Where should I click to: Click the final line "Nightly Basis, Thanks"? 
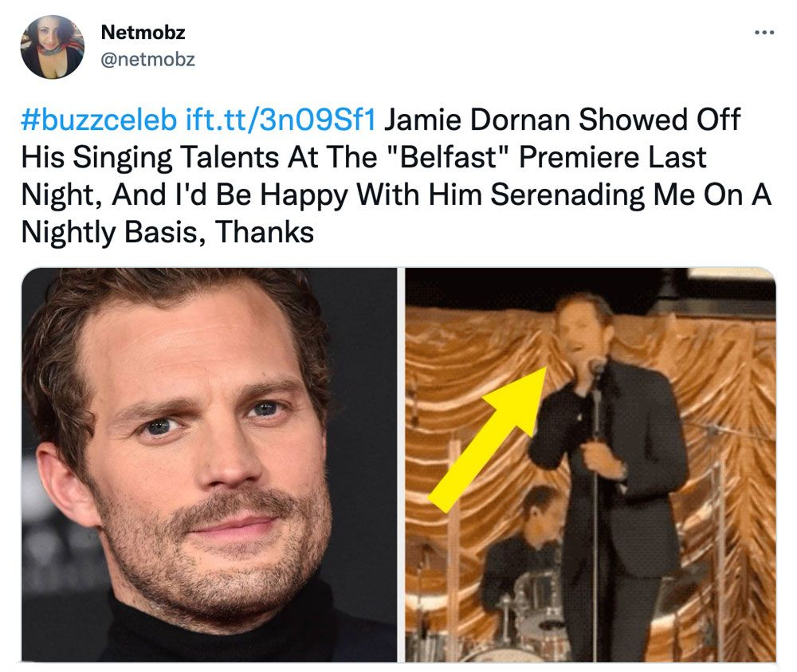coord(167,232)
